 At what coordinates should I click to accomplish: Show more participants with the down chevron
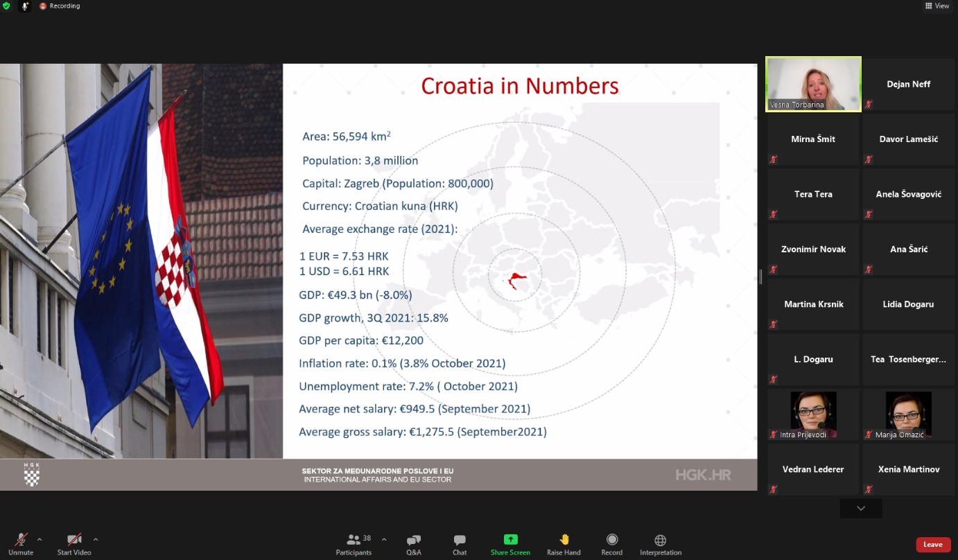(861, 509)
